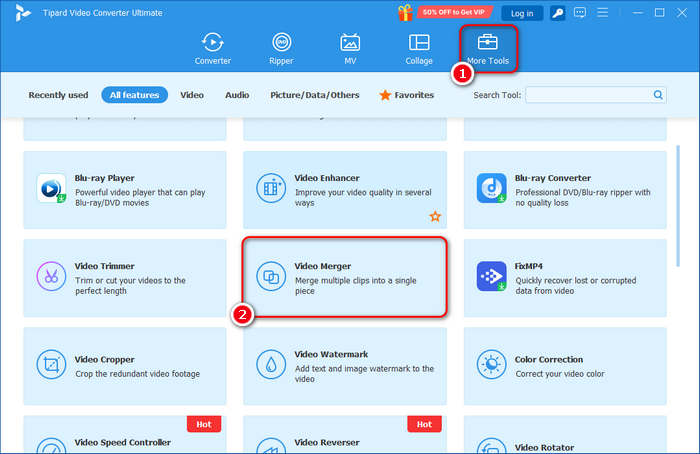Select the Audio category filter
The height and width of the screenshot is (454, 700).
pyautogui.click(x=237, y=95)
